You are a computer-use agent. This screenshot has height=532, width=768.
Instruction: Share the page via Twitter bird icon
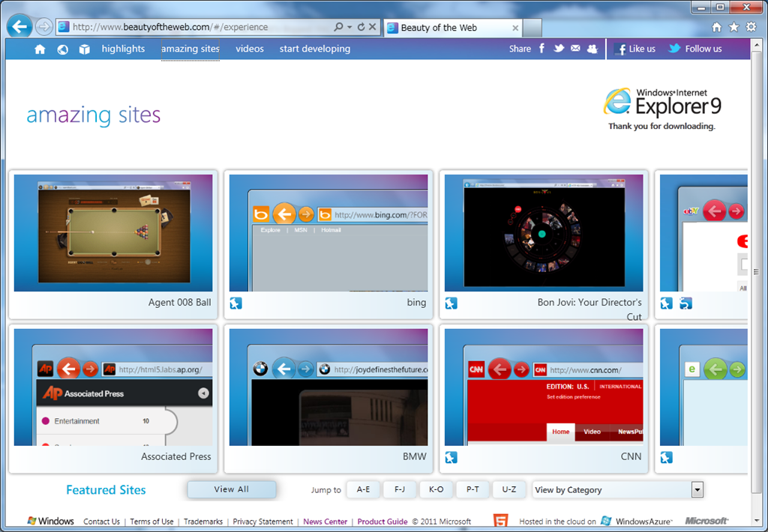pos(558,48)
